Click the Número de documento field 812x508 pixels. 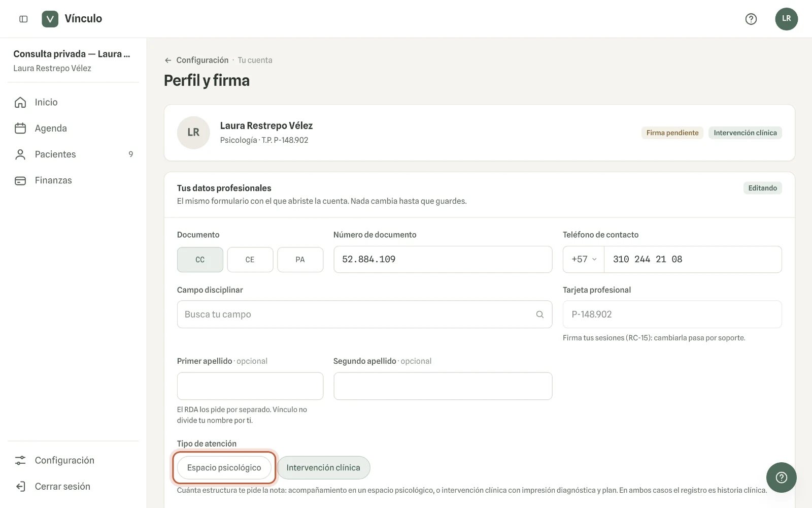[x=443, y=259]
